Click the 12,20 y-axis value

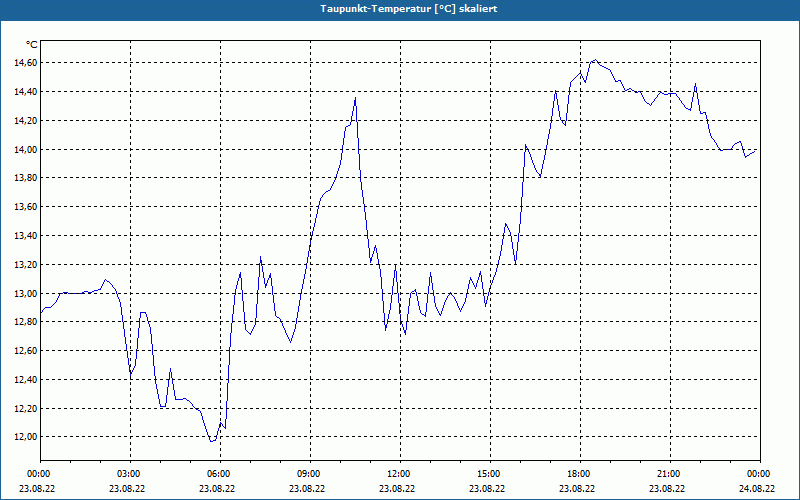click(x=26, y=409)
